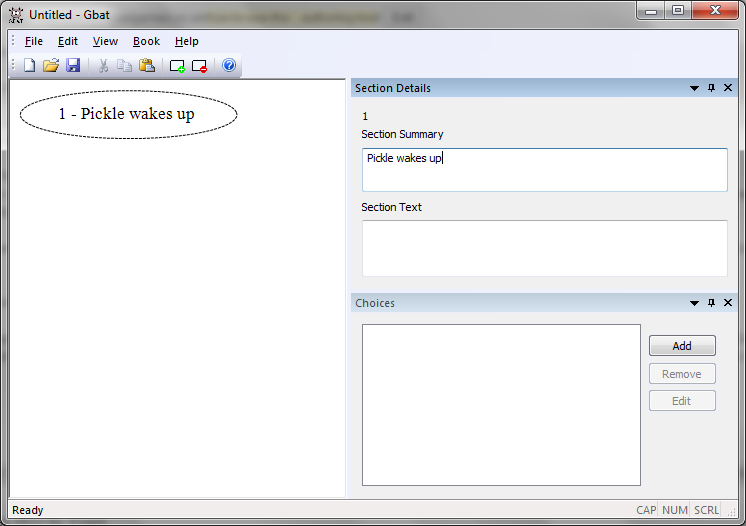Open the Help menu
Screen dimensions: 746x526
tap(186, 41)
